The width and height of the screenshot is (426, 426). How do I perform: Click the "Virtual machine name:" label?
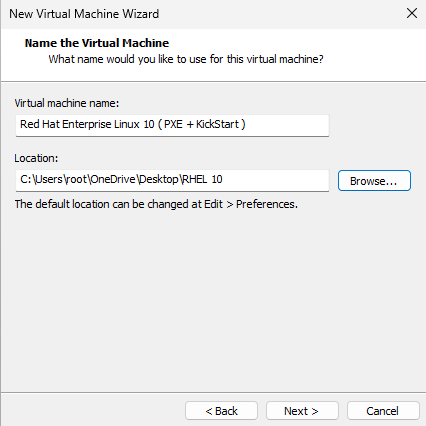pyautogui.click(x=67, y=103)
